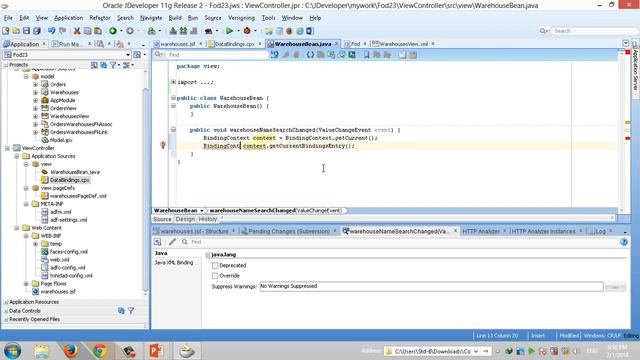Screen dimensions: 640x360
Task: Click the green Run play icon
Action: 229,31
